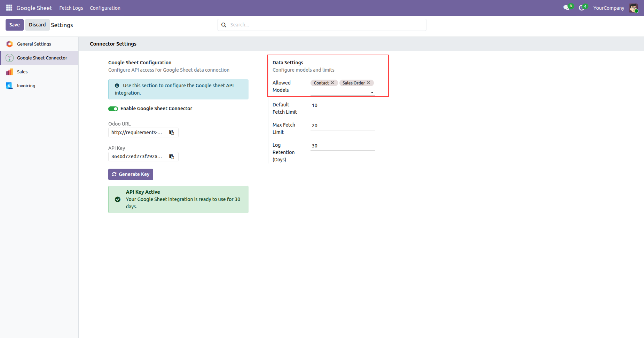This screenshot has height=338, width=644.
Task: Click the user avatar picture
Action: (633, 8)
